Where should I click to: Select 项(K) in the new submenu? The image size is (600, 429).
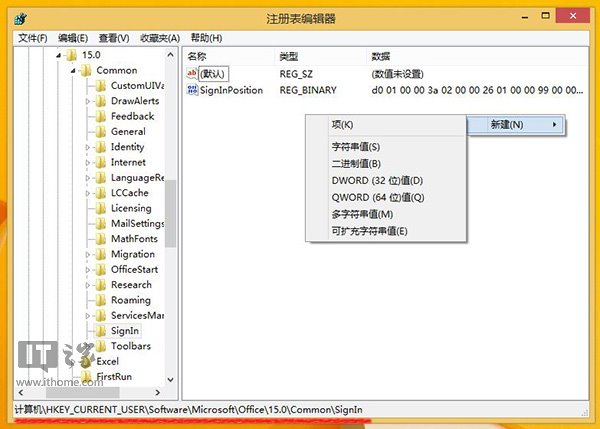pyautogui.click(x=342, y=125)
